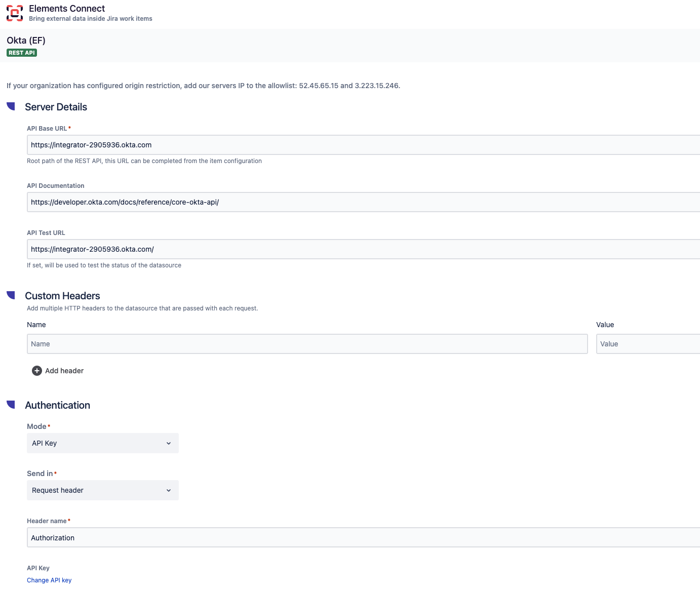This screenshot has height=591, width=700.
Task: Focus the Header name field containing Authorization
Action: coord(363,538)
